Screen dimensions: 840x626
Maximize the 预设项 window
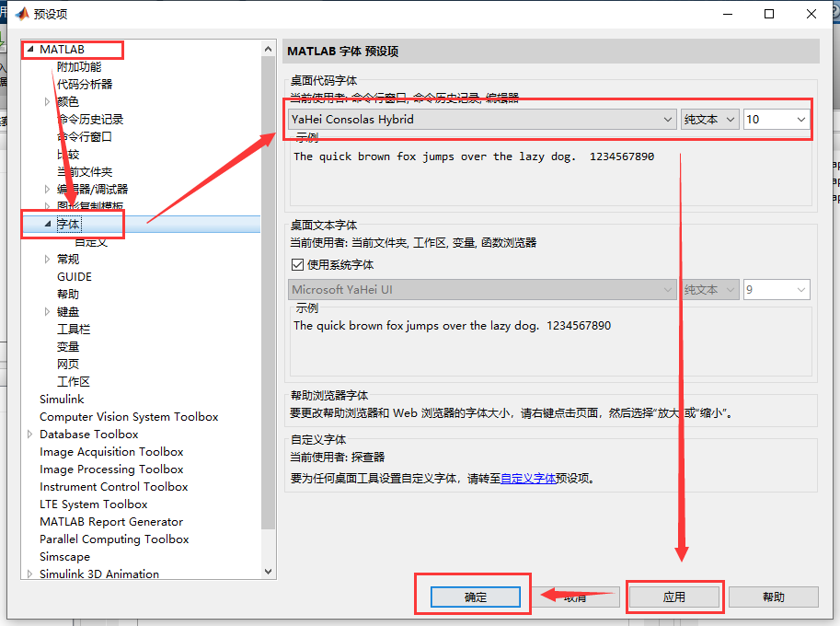769,14
